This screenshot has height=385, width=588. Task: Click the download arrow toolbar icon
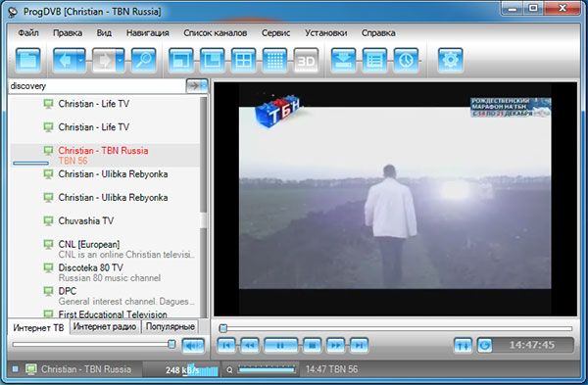point(344,61)
